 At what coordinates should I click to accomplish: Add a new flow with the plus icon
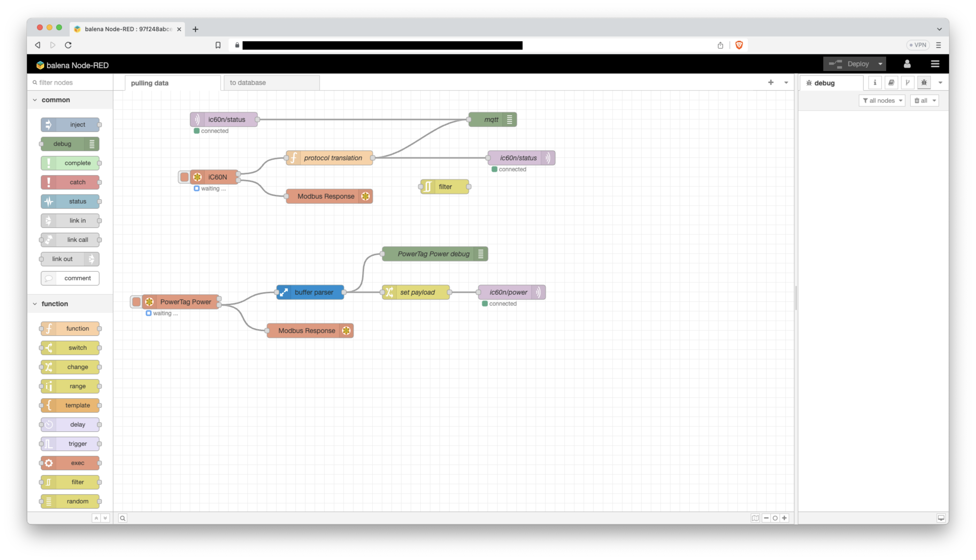coord(771,82)
